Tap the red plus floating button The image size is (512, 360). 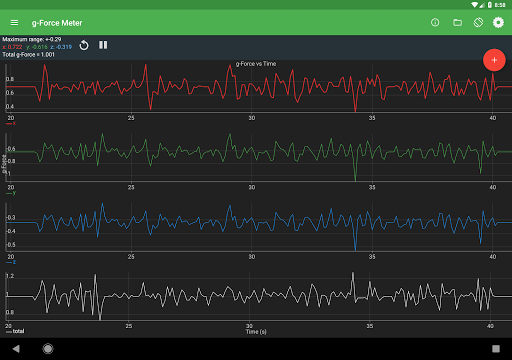pos(494,60)
